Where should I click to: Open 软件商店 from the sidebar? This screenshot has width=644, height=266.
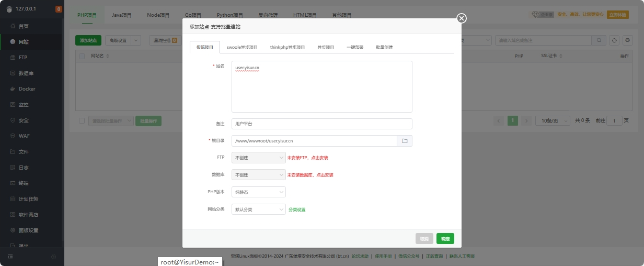[28, 215]
